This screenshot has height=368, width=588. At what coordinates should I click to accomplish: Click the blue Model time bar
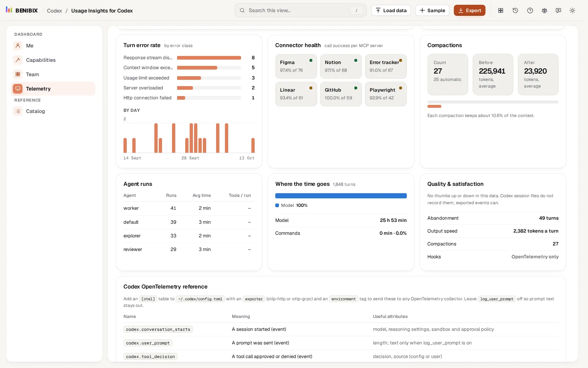tap(341, 196)
